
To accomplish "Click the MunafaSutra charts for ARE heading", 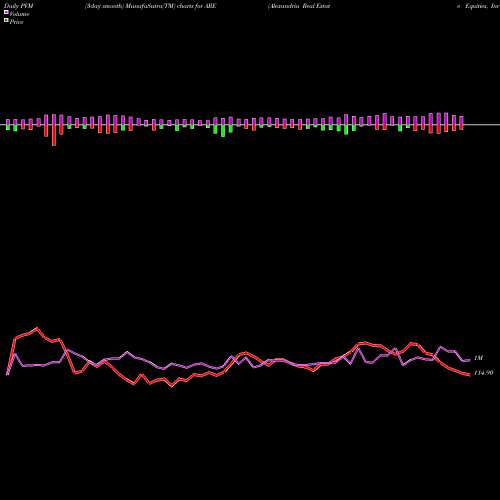I will (151, 6).
